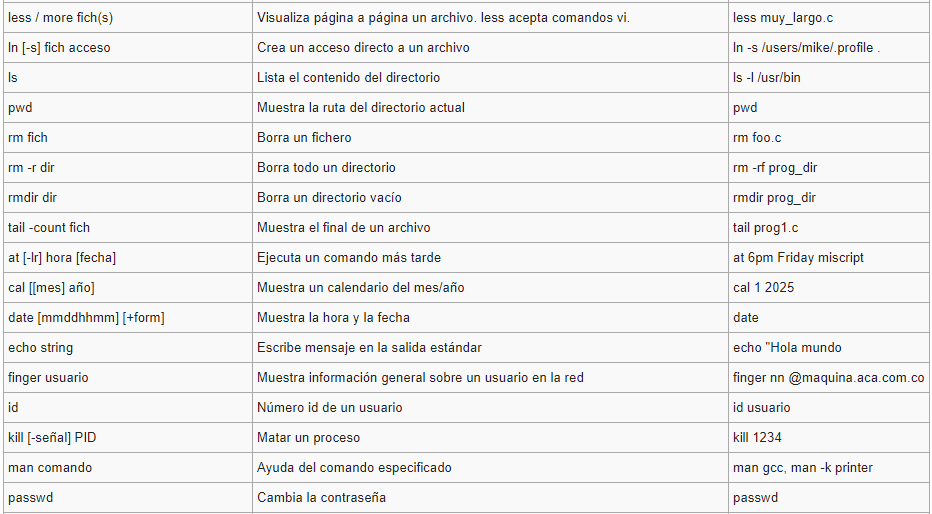Select the 'kill [-señal] PID' command cell
Image resolution: width=932 pixels, height=514 pixels.
[58, 438]
